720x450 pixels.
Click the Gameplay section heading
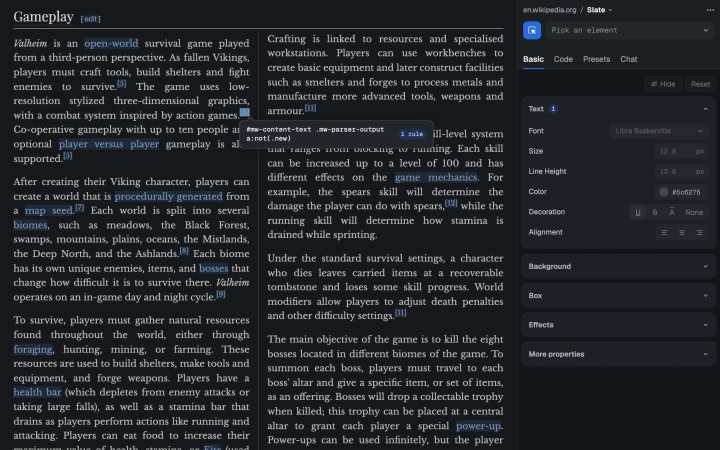(x=43, y=17)
